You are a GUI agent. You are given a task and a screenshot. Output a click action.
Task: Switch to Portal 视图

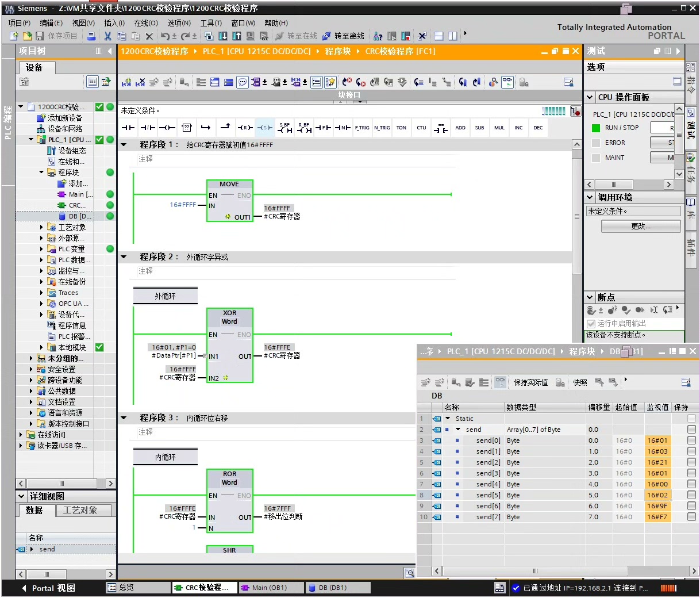point(49,588)
